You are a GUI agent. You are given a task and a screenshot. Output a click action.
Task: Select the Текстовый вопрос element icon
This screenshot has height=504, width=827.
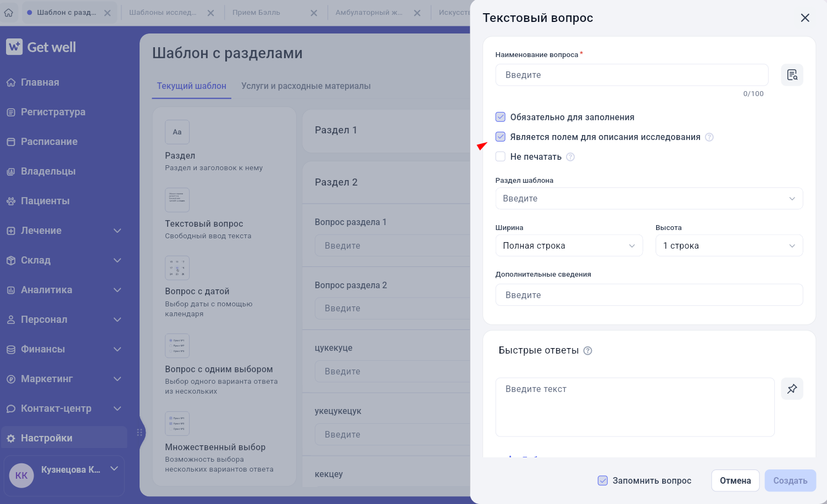coord(177,200)
